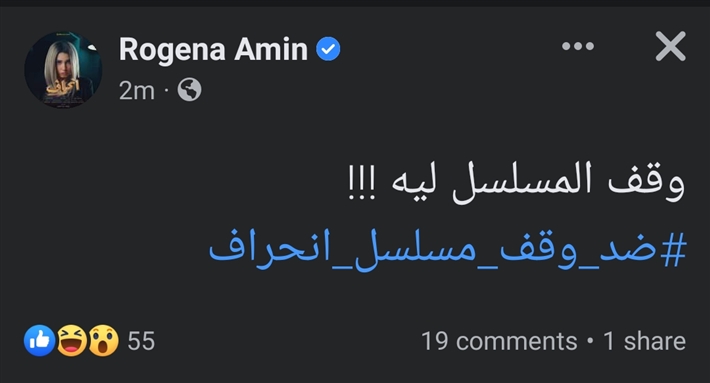Screen dimensions: 710x383
Task: Select the surprised Wow reaction emoji
Action: (104, 340)
